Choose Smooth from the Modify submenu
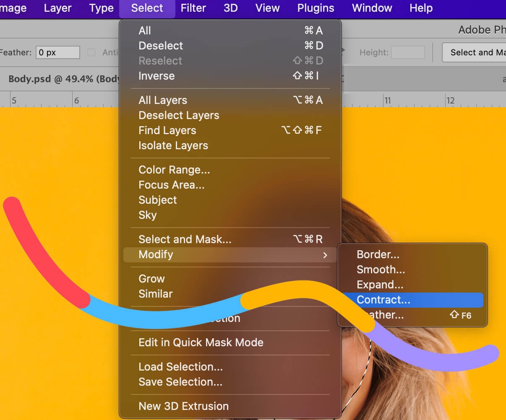Viewport: 506px width, 420px height. (381, 270)
